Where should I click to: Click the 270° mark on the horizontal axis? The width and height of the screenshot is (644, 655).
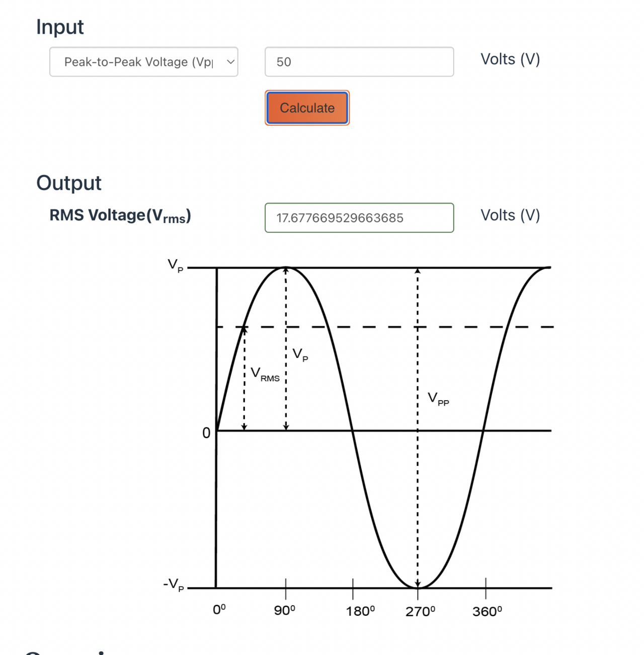(420, 611)
